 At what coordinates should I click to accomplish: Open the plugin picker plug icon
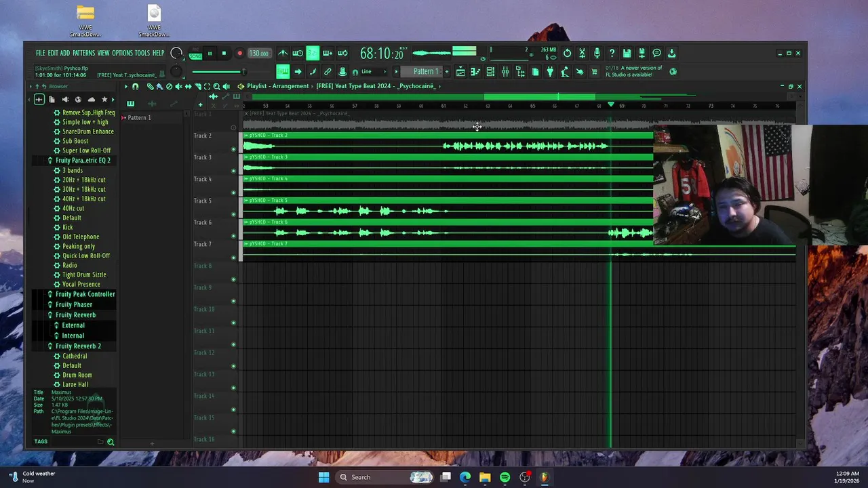coord(550,71)
